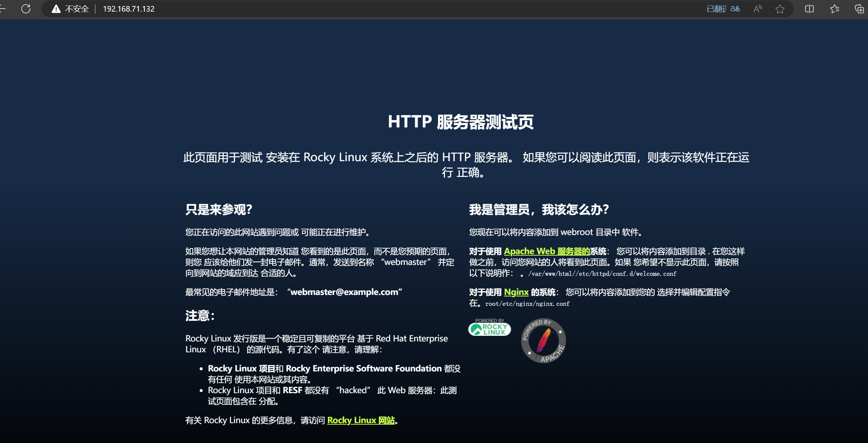Click the welcome.conf path text
Viewport: 868px width, 443px height.
tap(656, 274)
